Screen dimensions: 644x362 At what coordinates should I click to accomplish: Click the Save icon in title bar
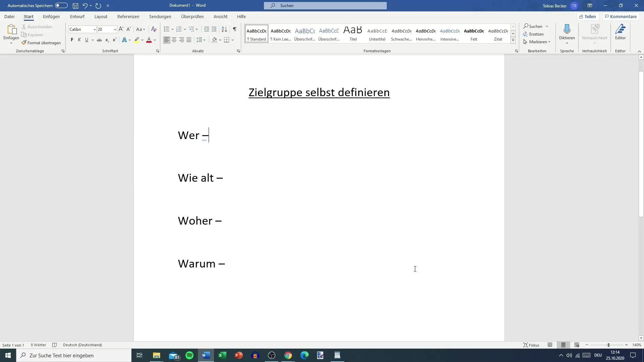coord(75,6)
